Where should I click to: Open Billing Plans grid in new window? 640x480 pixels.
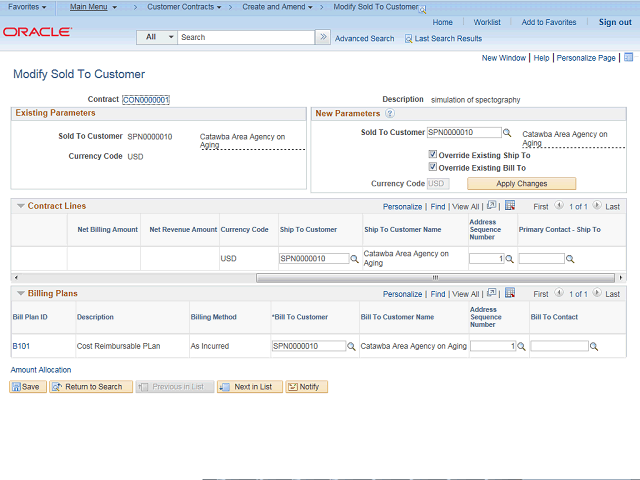point(491,293)
